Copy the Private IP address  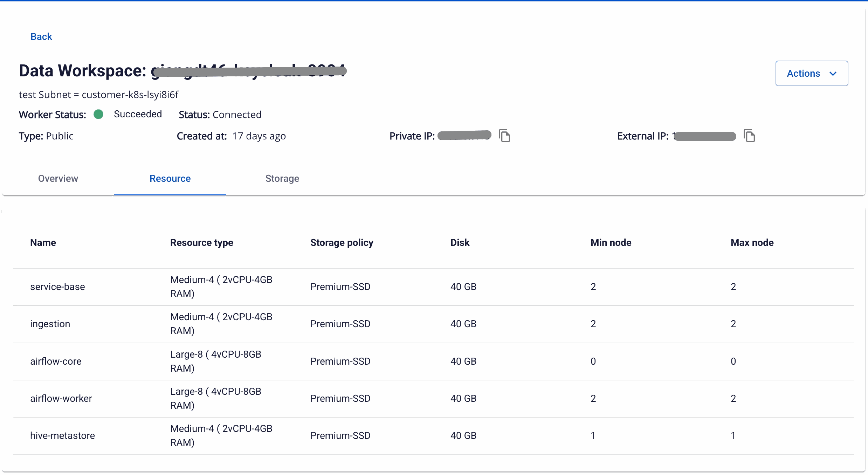tap(504, 136)
